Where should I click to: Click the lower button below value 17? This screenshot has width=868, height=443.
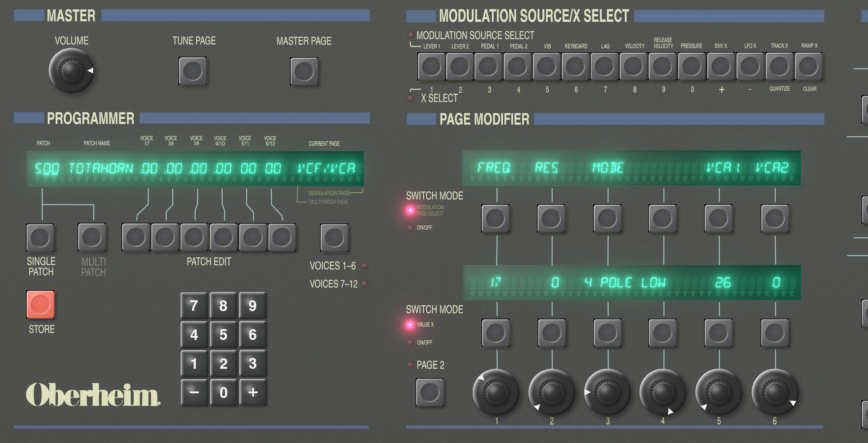click(x=496, y=333)
